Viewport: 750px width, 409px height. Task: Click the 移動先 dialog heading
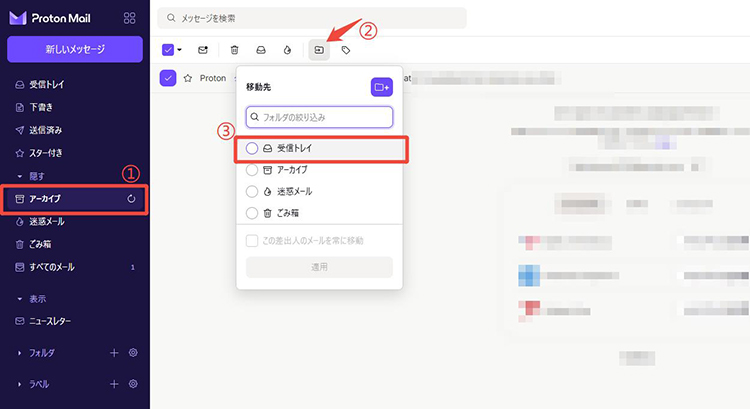258,87
